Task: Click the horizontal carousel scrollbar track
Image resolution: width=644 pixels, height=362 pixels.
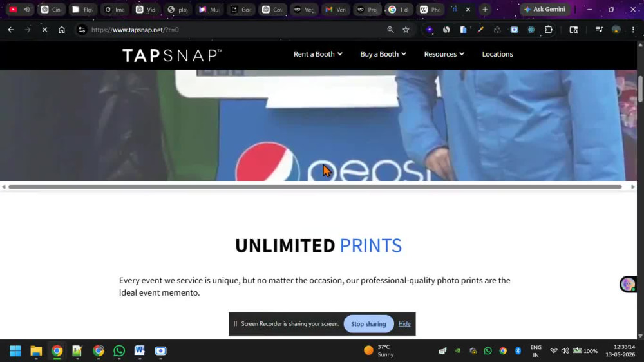Action: 315,187
